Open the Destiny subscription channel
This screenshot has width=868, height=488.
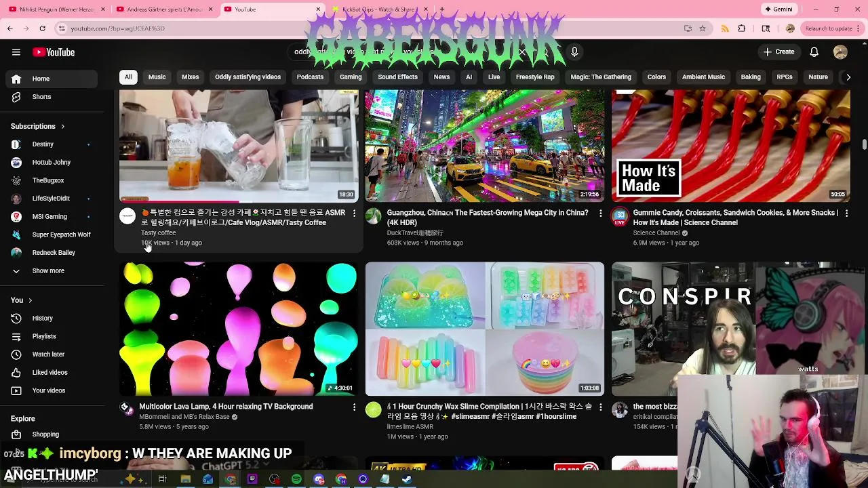[x=52, y=144]
